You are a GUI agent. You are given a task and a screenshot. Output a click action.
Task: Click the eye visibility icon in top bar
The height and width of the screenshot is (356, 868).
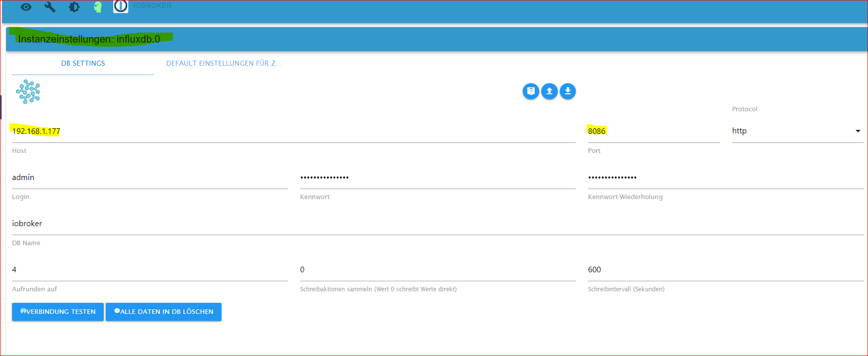[26, 7]
